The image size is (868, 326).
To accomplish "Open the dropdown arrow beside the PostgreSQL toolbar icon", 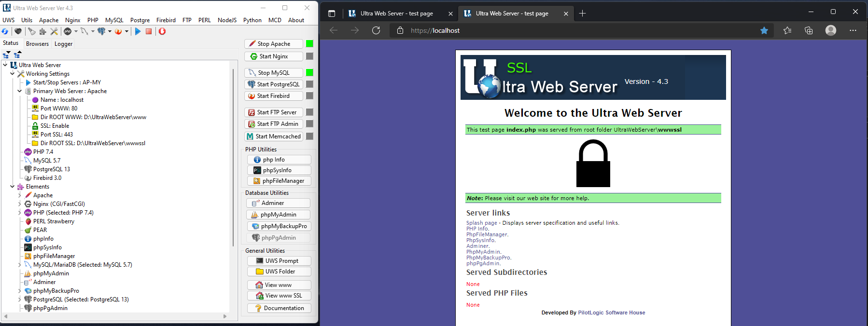I will point(110,31).
